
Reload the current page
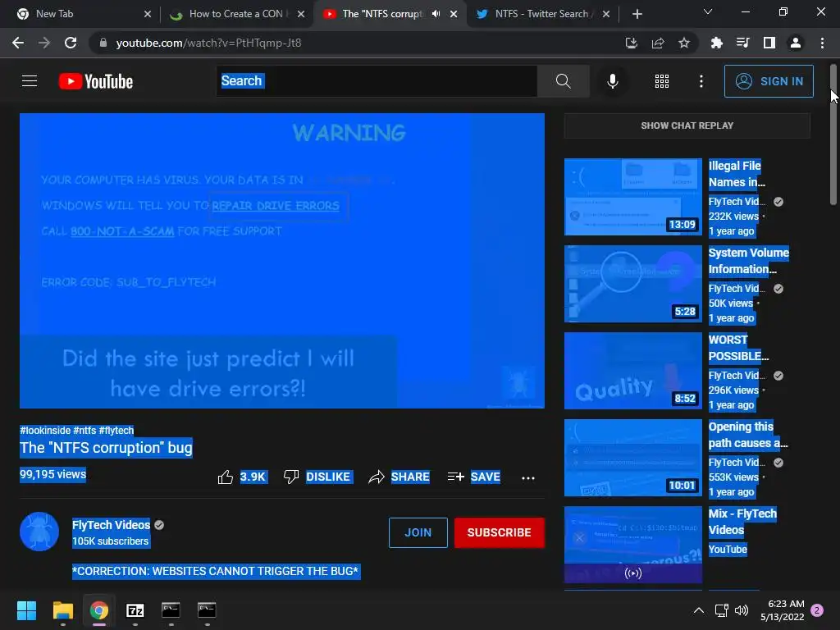pyautogui.click(x=71, y=43)
